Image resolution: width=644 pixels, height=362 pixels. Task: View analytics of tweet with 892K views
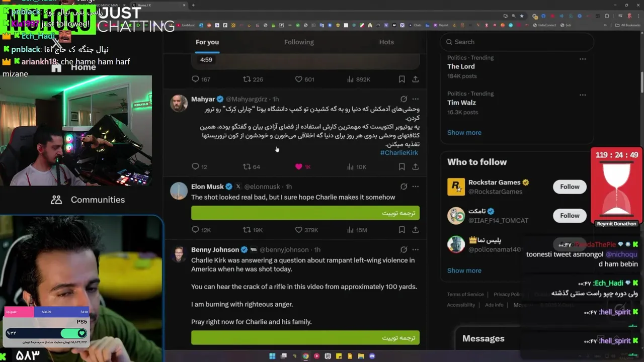tap(359, 79)
